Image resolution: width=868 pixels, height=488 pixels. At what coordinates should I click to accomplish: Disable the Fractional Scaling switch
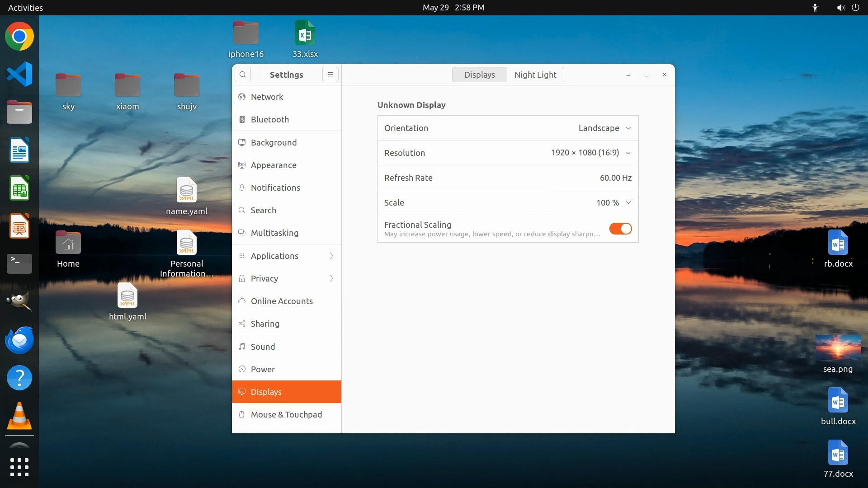tap(620, 229)
